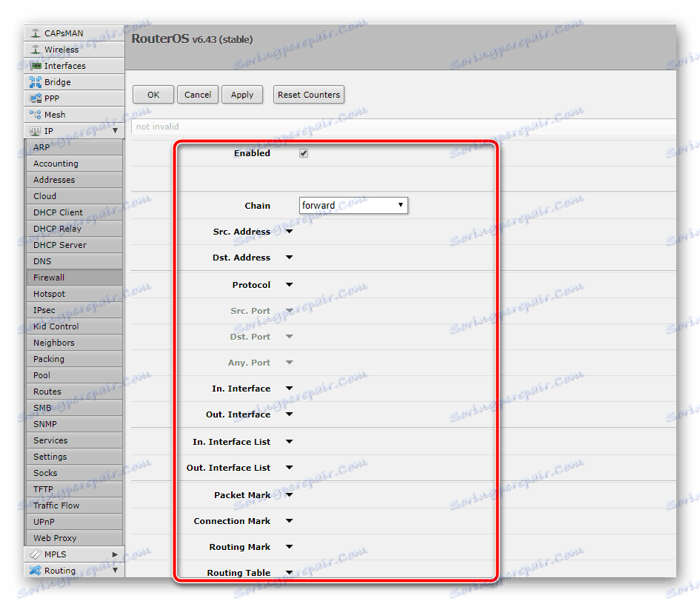This screenshot has height=601, width=700.
Task: Open the SNMP submenu item
Action: (74, 424)
